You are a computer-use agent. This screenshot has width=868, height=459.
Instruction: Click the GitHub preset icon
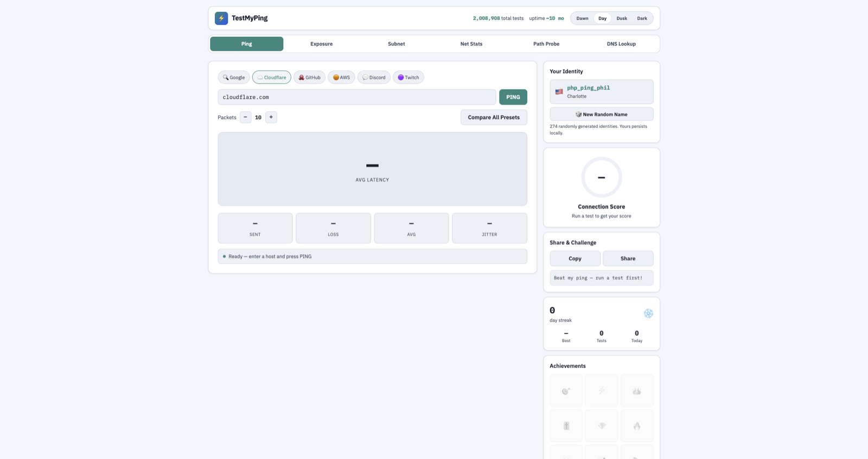[x=302, y=77]
